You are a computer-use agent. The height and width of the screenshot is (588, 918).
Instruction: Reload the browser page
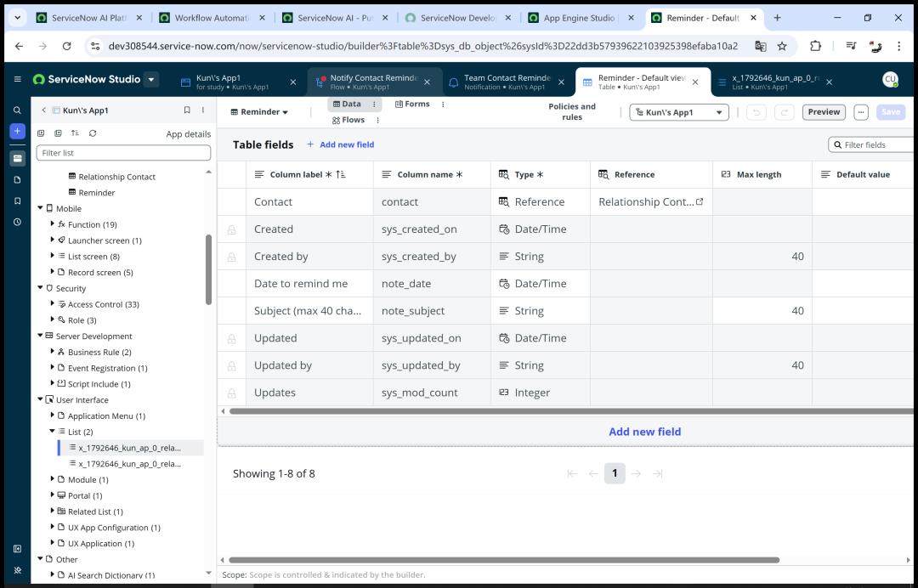pos(67,46)
